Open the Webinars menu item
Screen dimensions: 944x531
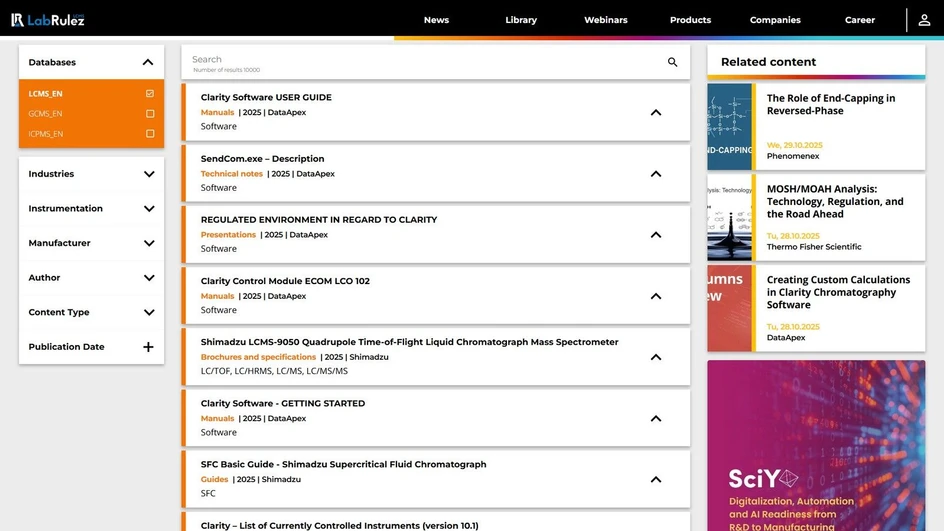tap(605, 20)
